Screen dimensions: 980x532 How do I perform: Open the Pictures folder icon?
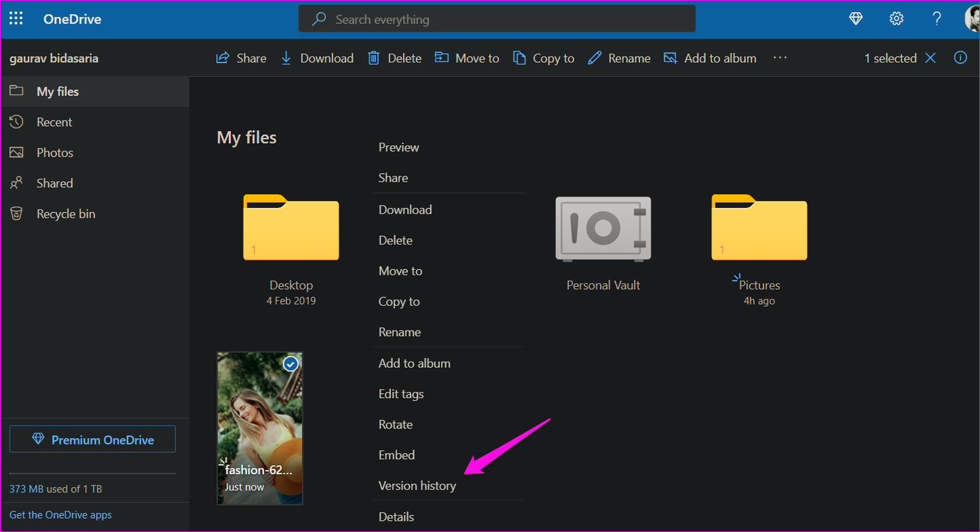759,227
